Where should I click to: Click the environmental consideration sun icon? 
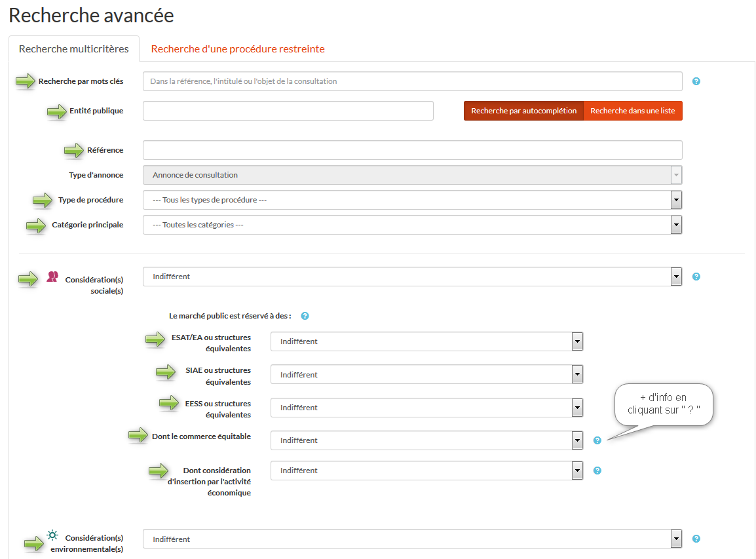coord(52,535)
